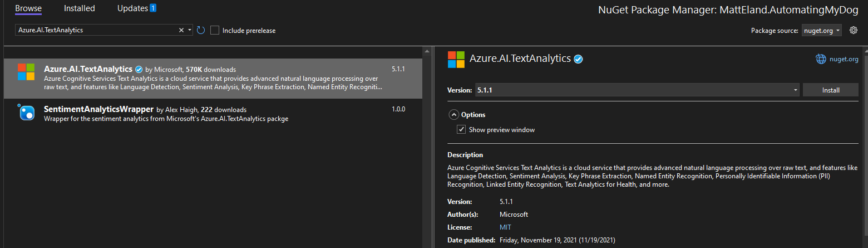Select the SentimentAnalyticsWrapper package row
This screenshot has height=248, width=868.
coord(213,113)
